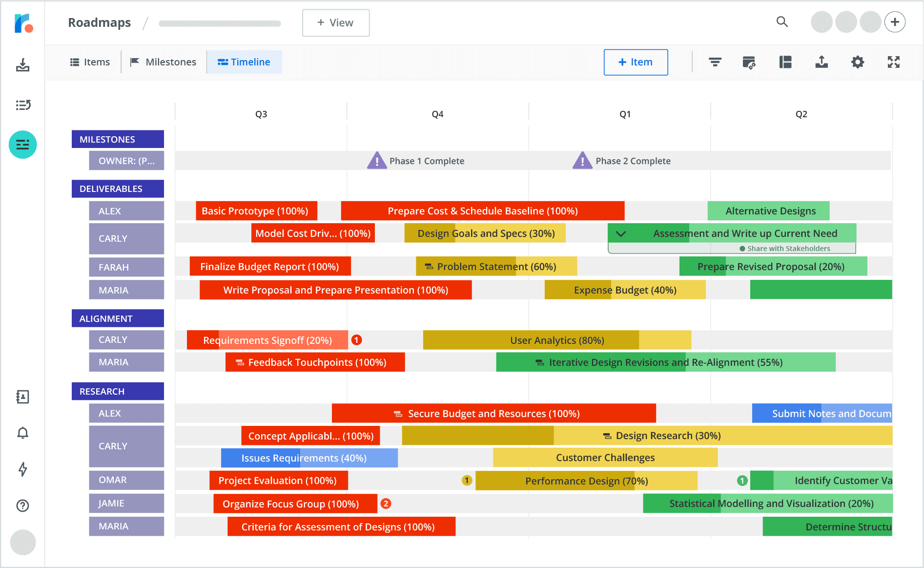This screenshot has height=568, width=924.
Task: Open notifications from the bell icon
Action: (x=22, y=433)
